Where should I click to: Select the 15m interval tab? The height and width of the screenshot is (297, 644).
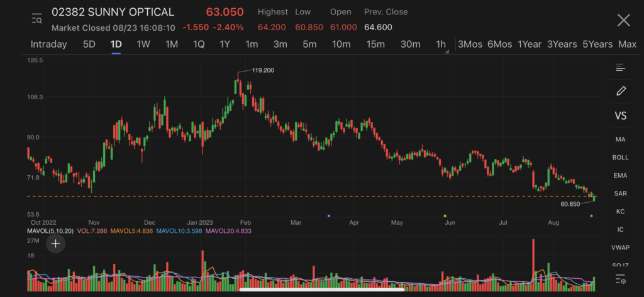[375, 45]
